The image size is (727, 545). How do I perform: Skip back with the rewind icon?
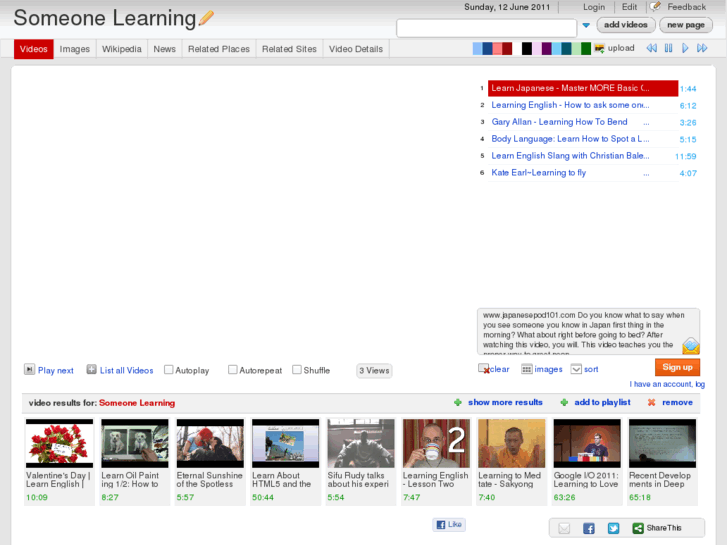(651, 48)
